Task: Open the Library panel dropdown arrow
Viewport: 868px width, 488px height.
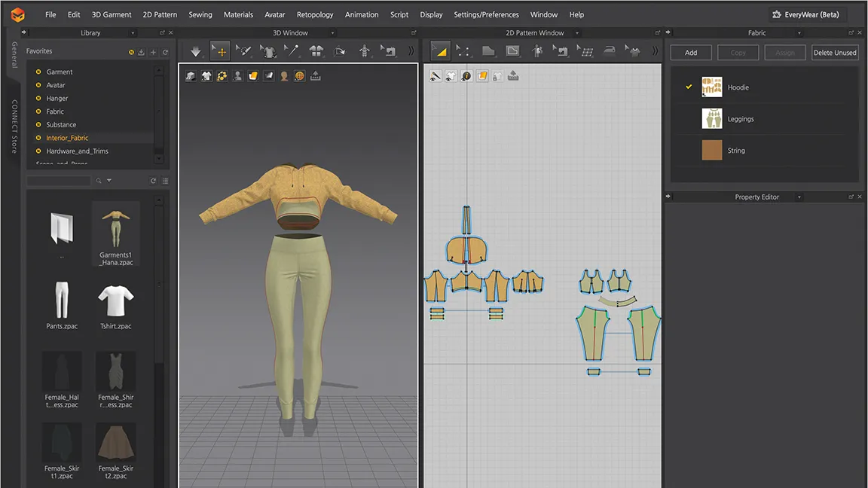Action: [133, 33]
